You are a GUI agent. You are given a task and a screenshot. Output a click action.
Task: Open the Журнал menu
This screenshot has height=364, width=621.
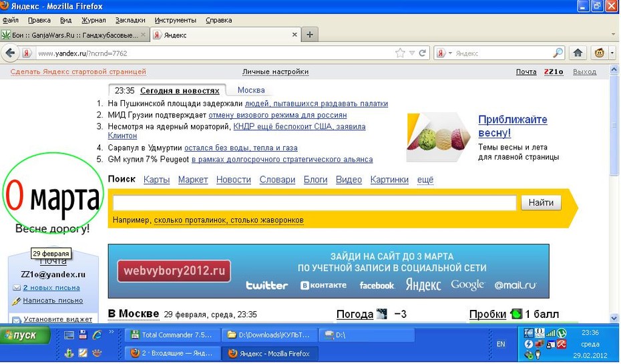(93, 20)
